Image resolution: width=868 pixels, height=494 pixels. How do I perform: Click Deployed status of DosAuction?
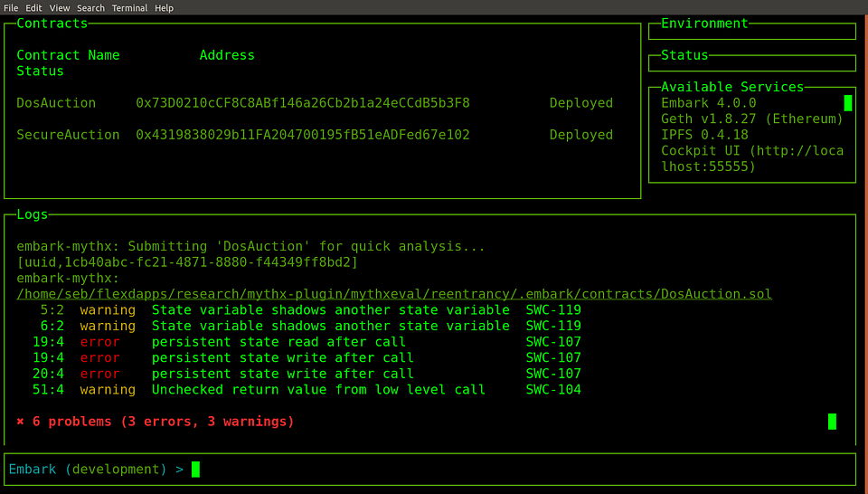[x=581, y=103]
